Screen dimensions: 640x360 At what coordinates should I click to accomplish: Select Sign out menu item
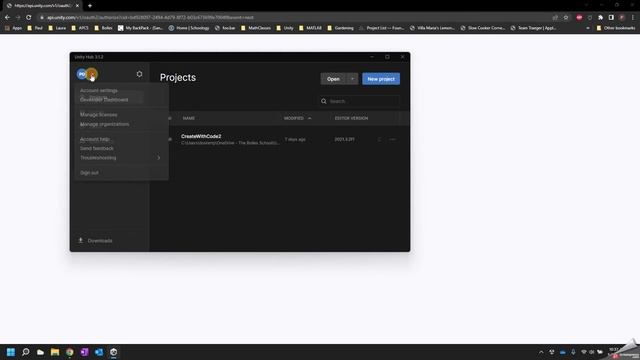click(89, 173)
